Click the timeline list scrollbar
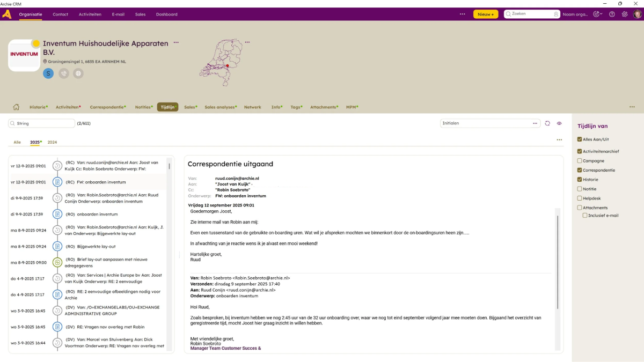The image size is (644, 362). click(x=169, y=166)
